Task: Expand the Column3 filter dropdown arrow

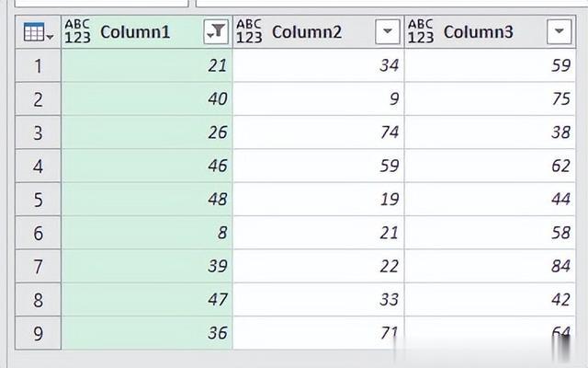Action: 560,31
